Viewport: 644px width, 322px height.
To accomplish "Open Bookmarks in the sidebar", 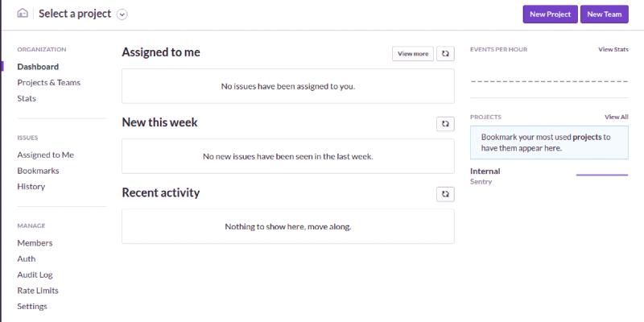I will [x=38, y=171].
